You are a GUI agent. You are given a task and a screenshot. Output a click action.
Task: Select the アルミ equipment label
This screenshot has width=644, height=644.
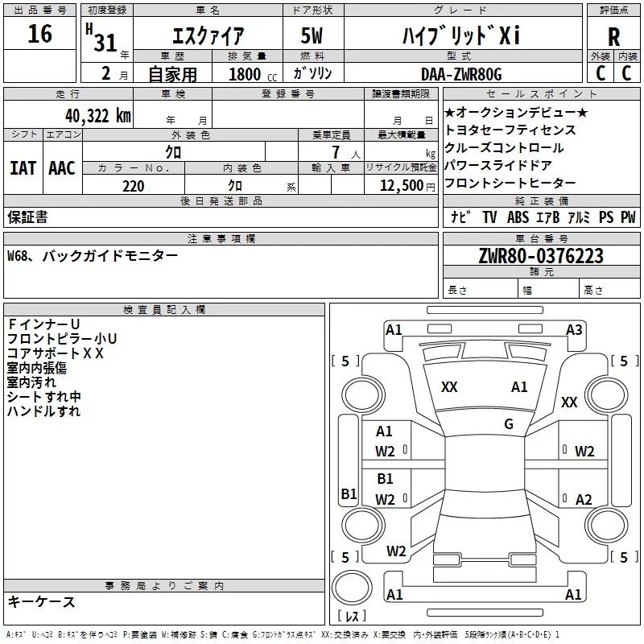pyautogui.click(x=580, y=217)
